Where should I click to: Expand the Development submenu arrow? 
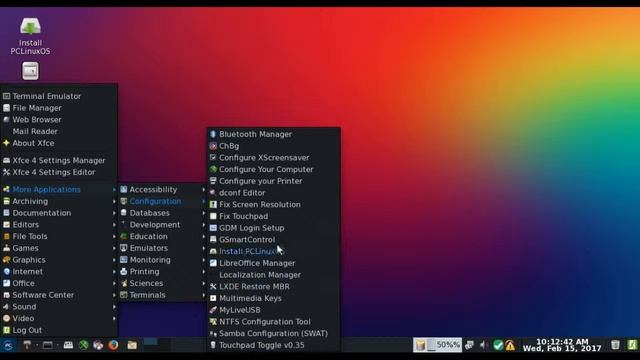(203, 225)
